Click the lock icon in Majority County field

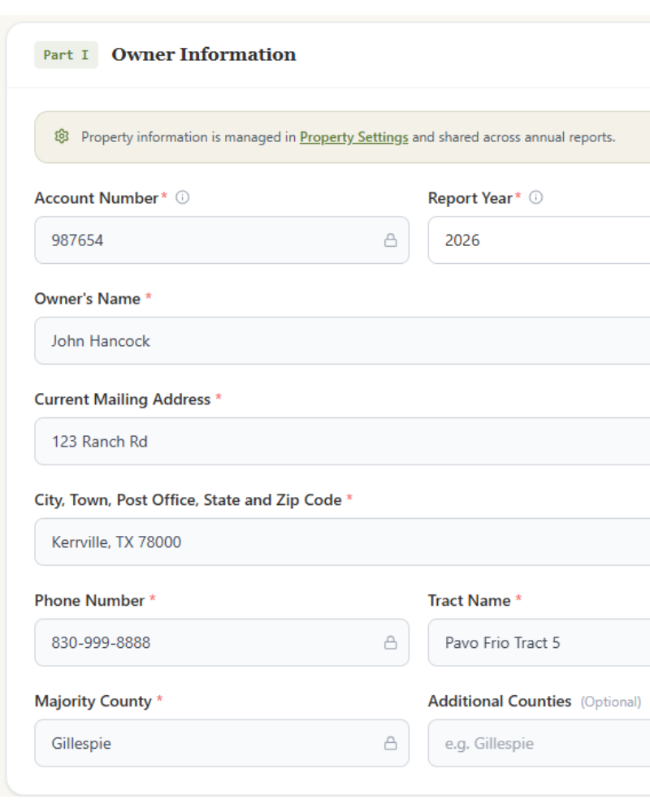(391, 743)
